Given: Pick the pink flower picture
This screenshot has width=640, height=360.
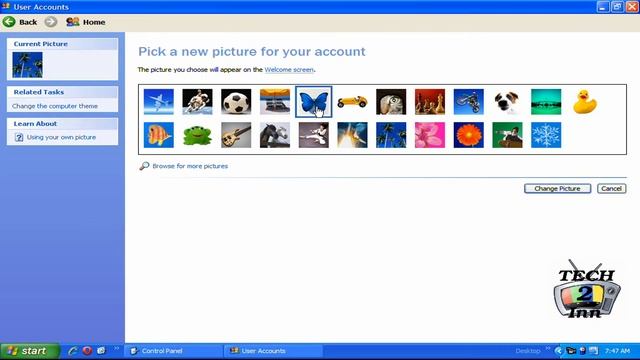Looking at the screenshot, I should pos(430,135).
